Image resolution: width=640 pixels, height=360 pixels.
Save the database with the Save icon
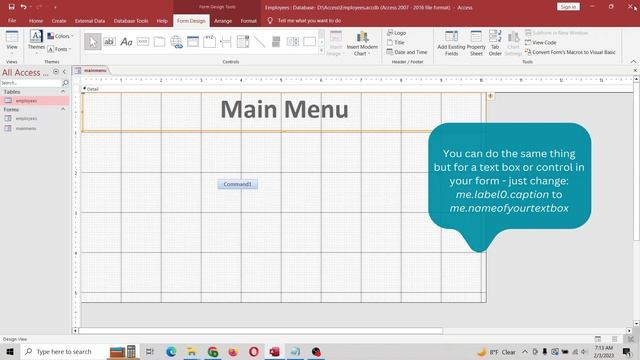click(x=11, y=7)
